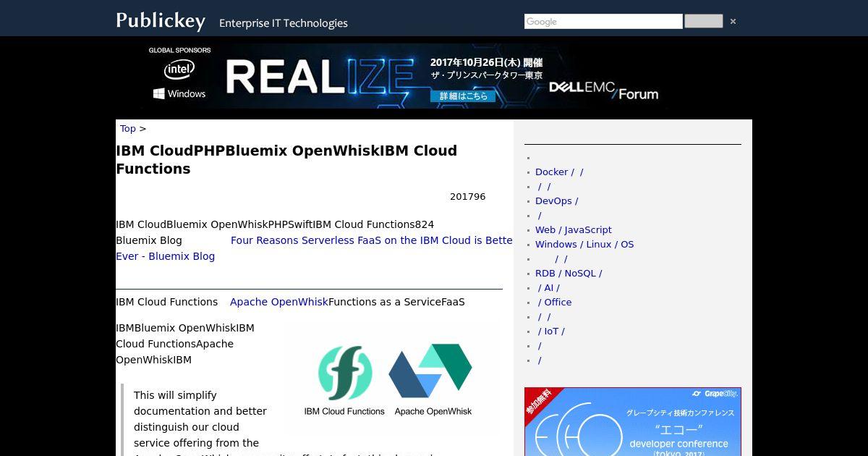The image size is (868, 456).
Task: Open the Office category in the sidebar
Action: [555, 303]
